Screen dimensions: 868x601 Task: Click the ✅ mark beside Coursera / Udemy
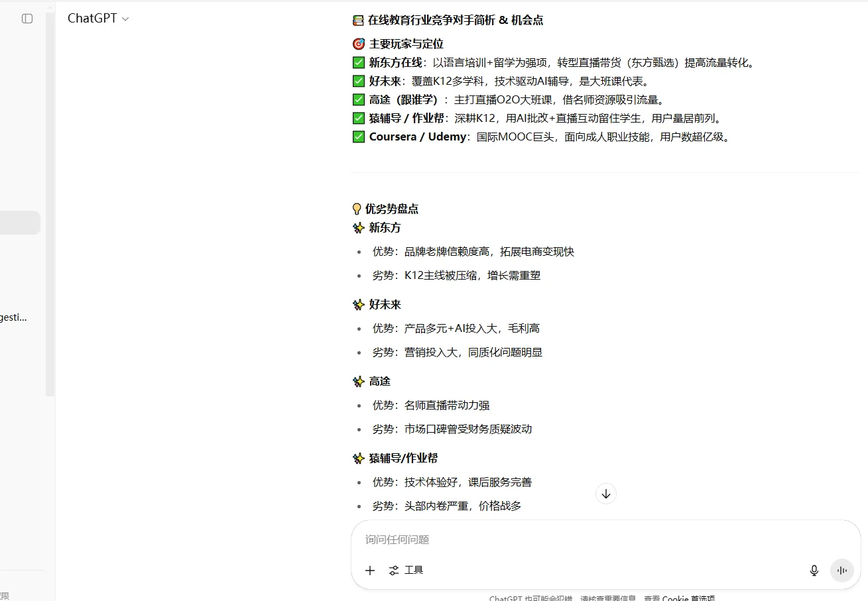(x=359, y=137)
